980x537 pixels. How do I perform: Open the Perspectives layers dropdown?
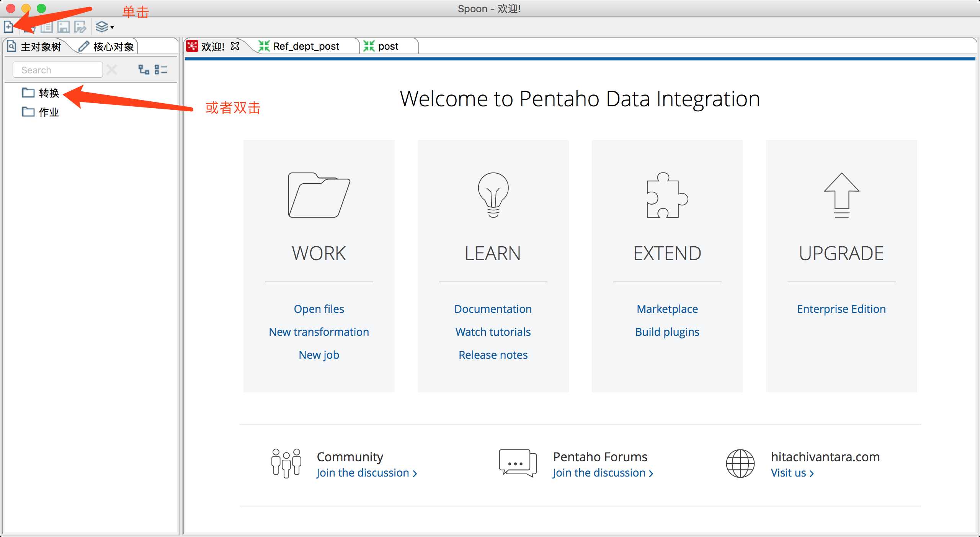[x=105, y=27]
